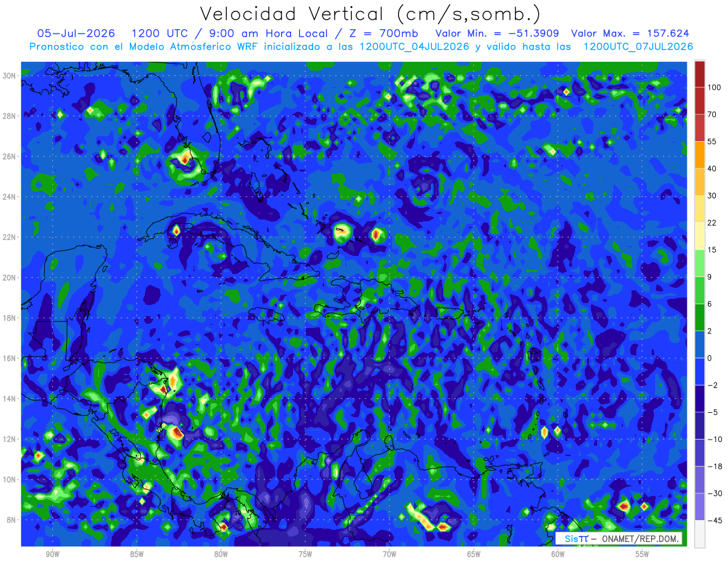Viewport: 728px width, 562px height.
Task: Pick the navy swatch between -5 and -10
Action: (x=699, y=426)
